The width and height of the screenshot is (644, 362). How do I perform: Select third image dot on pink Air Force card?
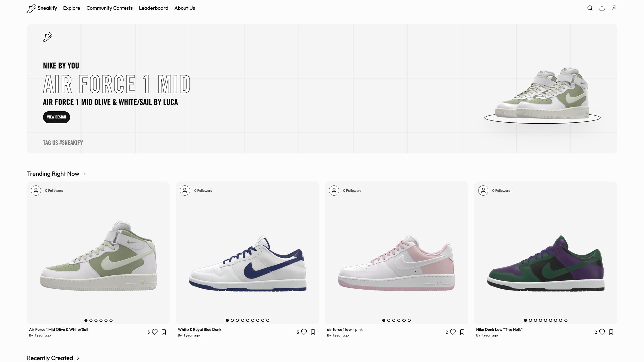tap(394, 320)
